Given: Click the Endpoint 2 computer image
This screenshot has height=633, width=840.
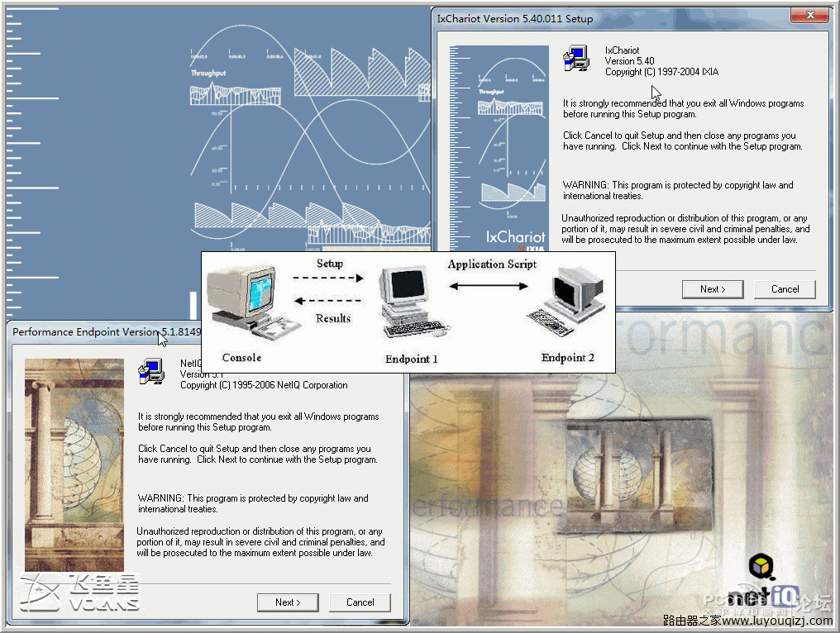Looking at the screenshot, I should point(568,301).
